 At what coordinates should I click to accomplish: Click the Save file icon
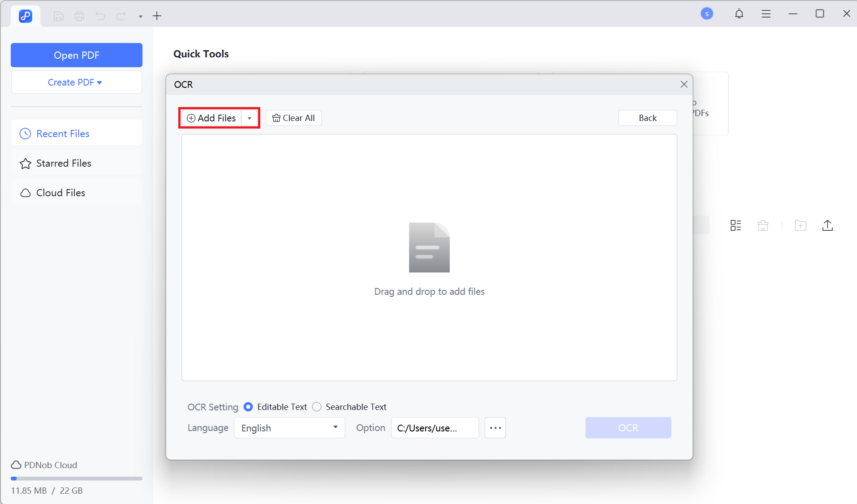(58, 16)
